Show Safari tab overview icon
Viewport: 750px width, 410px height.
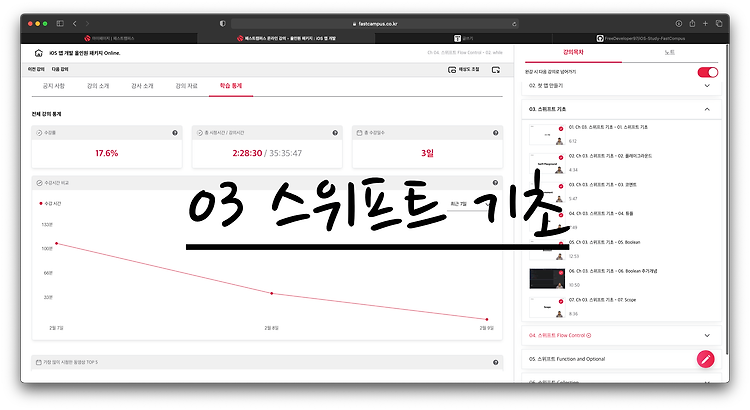coord(718,23)
